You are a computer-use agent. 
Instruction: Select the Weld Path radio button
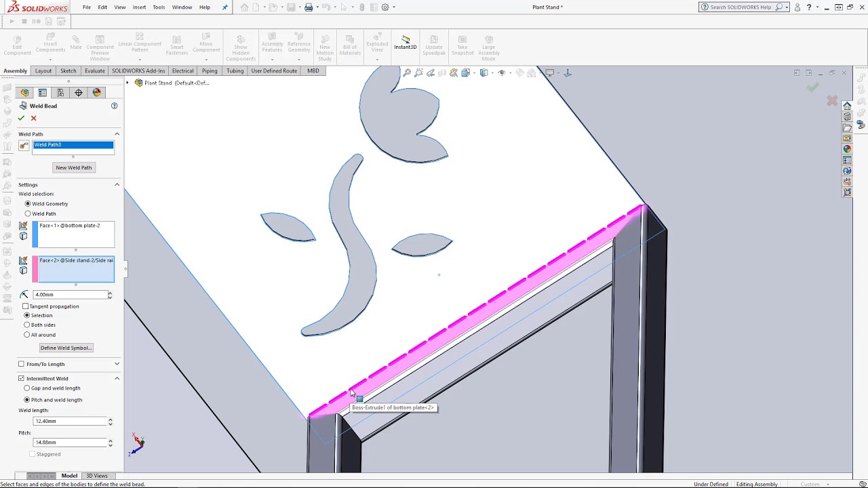[x=28, y=213]
